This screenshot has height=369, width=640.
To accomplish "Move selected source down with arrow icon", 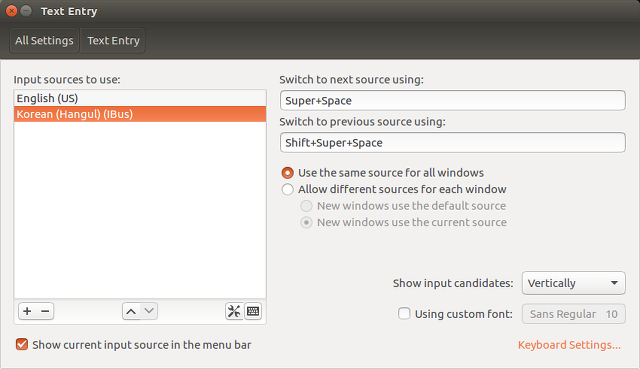I will [149, 311].
